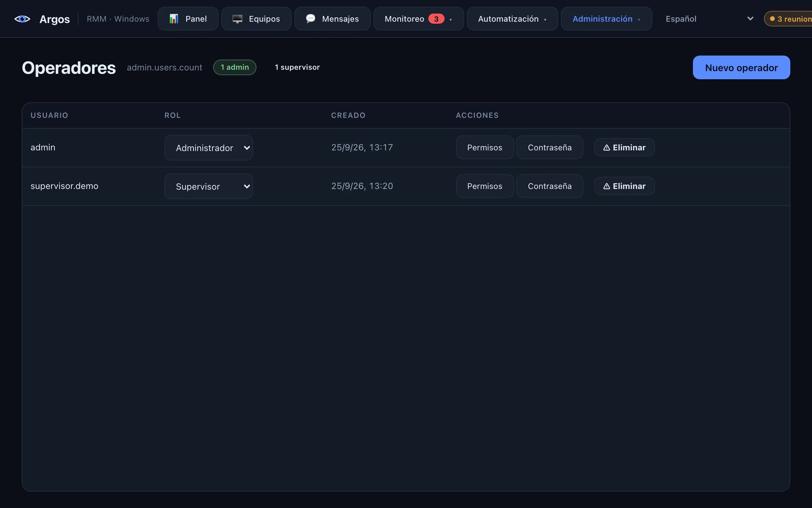This screenshot has height=508, width=812.
Task: Click the red 3 badge on Monitoreo
Action: coord(436,19)
